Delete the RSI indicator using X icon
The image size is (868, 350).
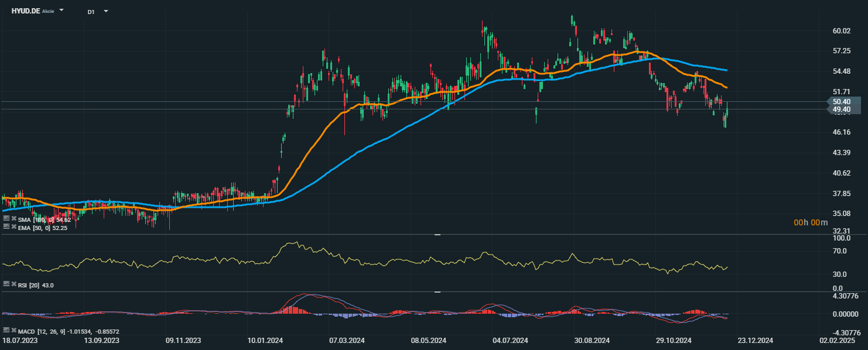point(13,284)
